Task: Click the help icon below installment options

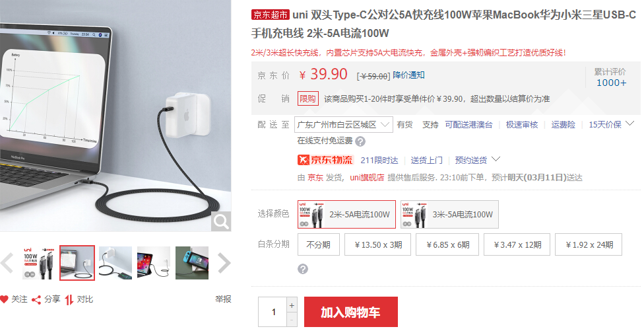Action: 303,269
